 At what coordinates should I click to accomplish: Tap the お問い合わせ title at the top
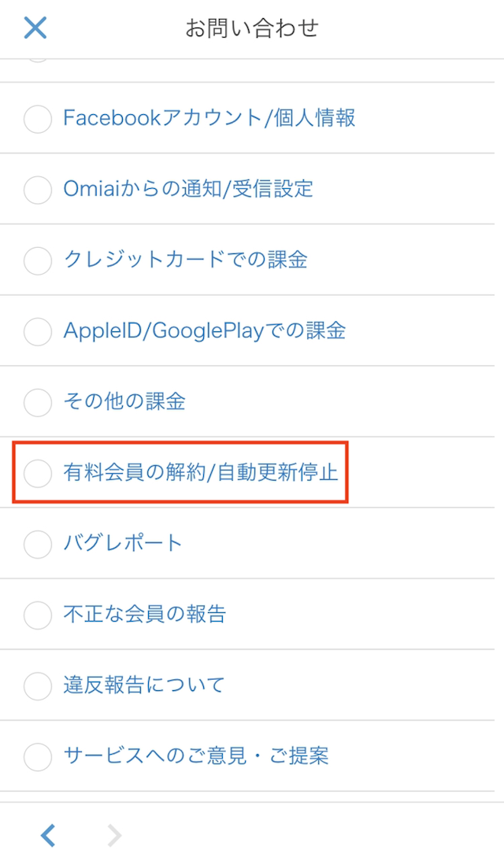click(x=252, y=27)
